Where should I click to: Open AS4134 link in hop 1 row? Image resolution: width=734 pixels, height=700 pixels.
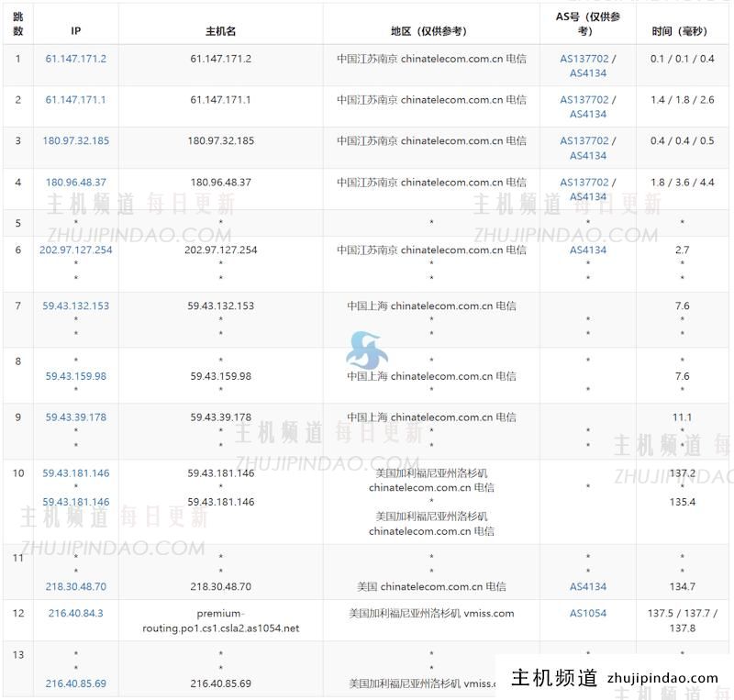pyautogui.click(x=588, y=73)
